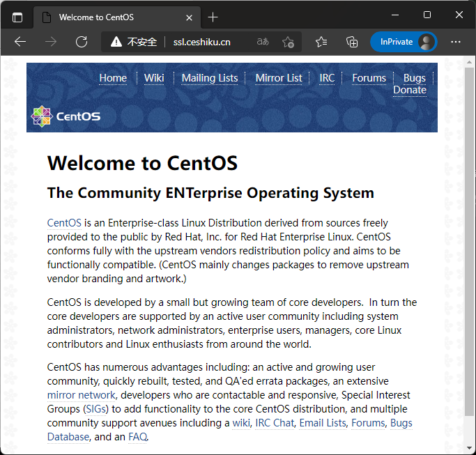The width and height of the screenshot is (476, 455).
Task: Refresh the current page
Action: (x=82, y=42)
